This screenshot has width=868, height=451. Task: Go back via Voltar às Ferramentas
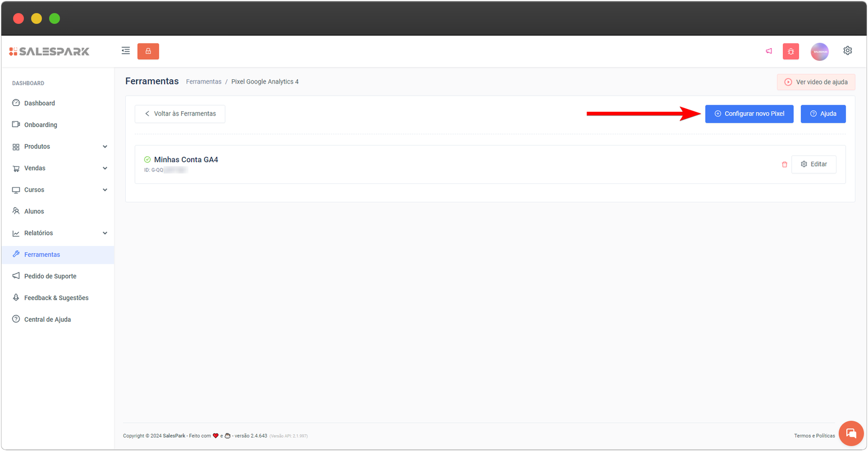pyautogui.click(x=180, y=114)
